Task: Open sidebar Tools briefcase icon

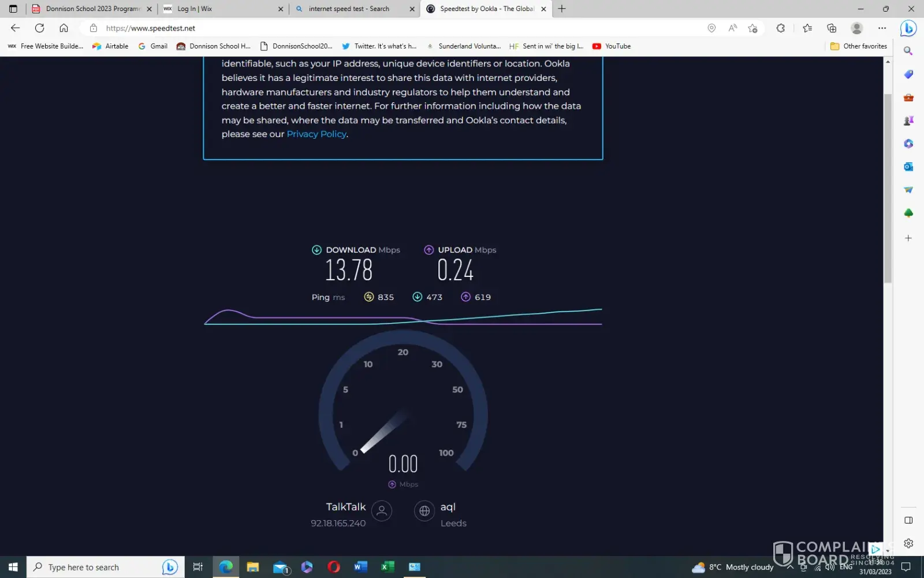Action: pyautogui.click(x=908, y=97)
